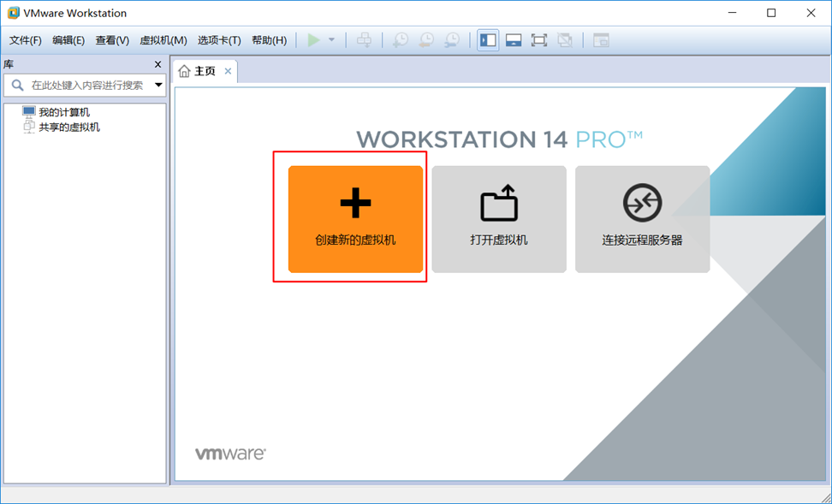Open the power options dropdown arrow
This screenshot has height=504, width=832.
331,40
